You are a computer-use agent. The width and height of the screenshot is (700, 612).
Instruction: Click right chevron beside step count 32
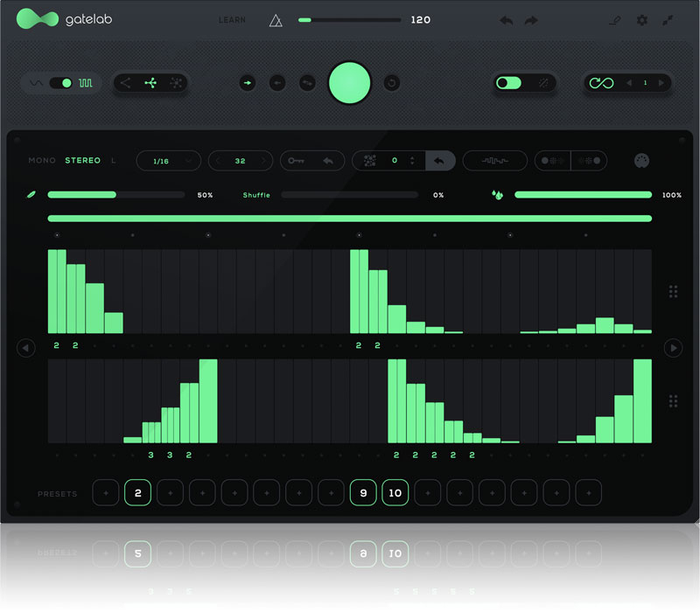click(262, 161)
